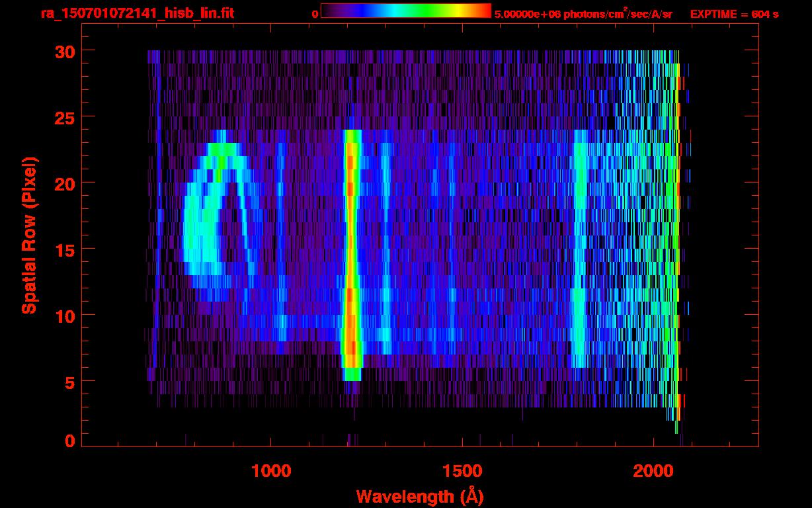Click the file name ra_150701072141_hisb_lin.fit
The width and height of the screenshot is (812, 508).
tap(137, 13)
